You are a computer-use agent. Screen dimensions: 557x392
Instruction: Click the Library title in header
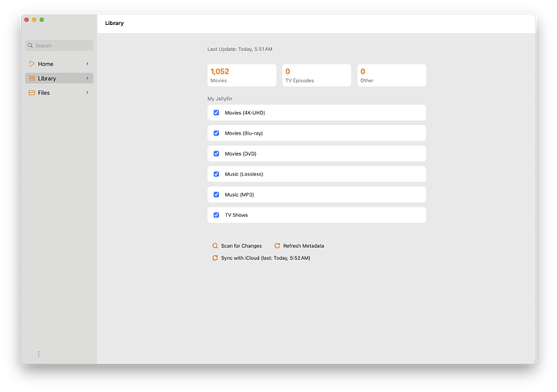[115, 23]
